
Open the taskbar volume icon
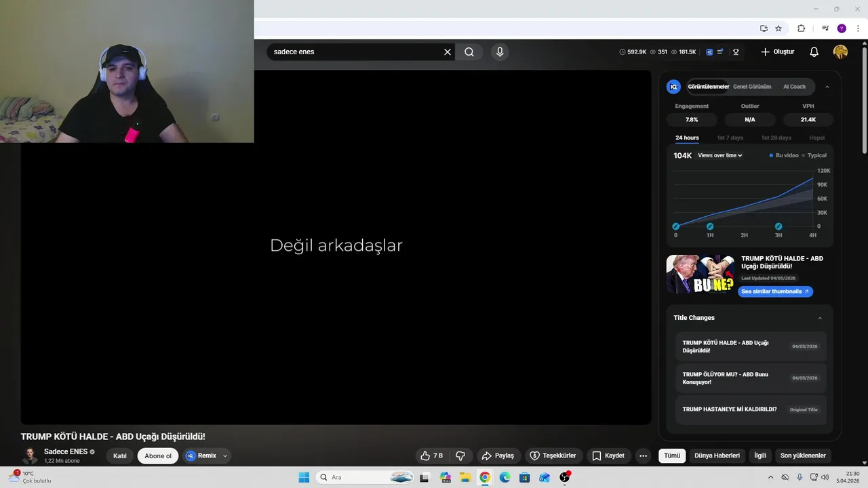(x=825, y=477)
